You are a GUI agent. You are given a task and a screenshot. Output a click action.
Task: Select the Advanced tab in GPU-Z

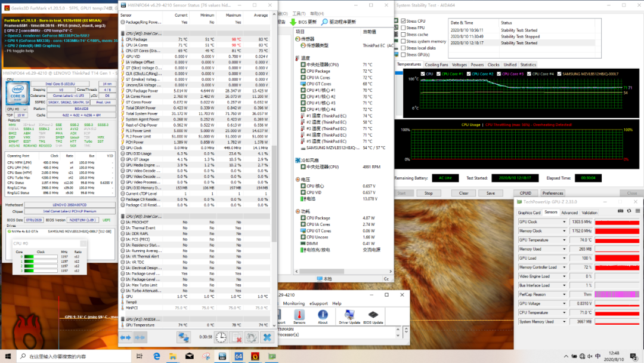point(569,213)
